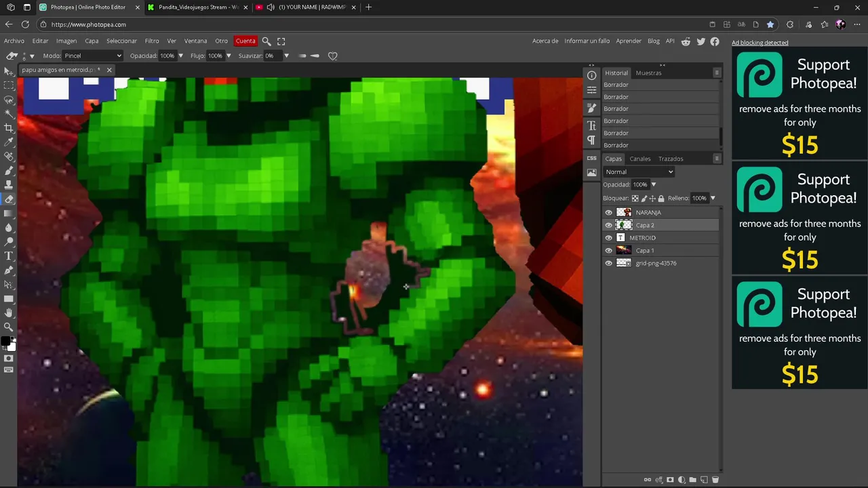The height and width of the screenshot is (488, 868).
Task: Open the Aprender link
Action: click(x=629, y=41)
